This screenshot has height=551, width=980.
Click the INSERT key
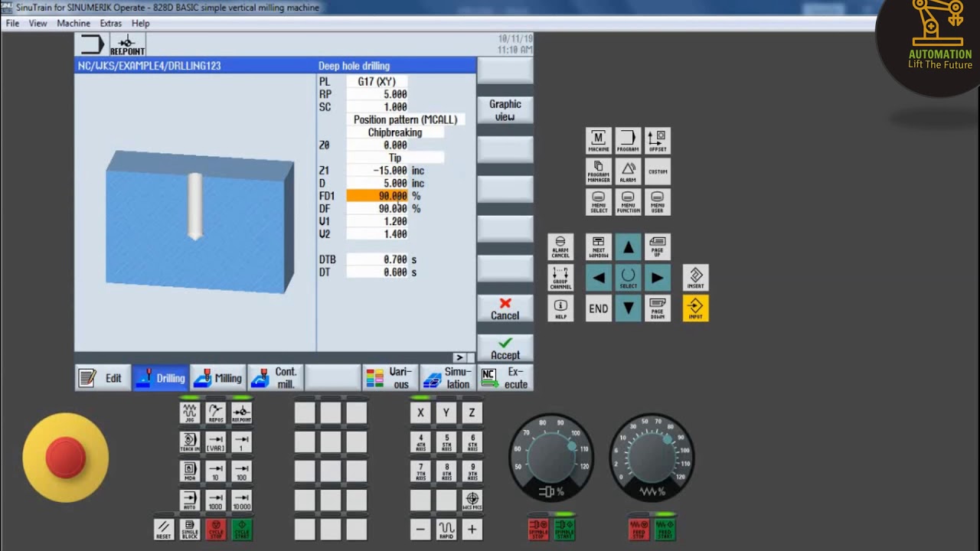695,278
